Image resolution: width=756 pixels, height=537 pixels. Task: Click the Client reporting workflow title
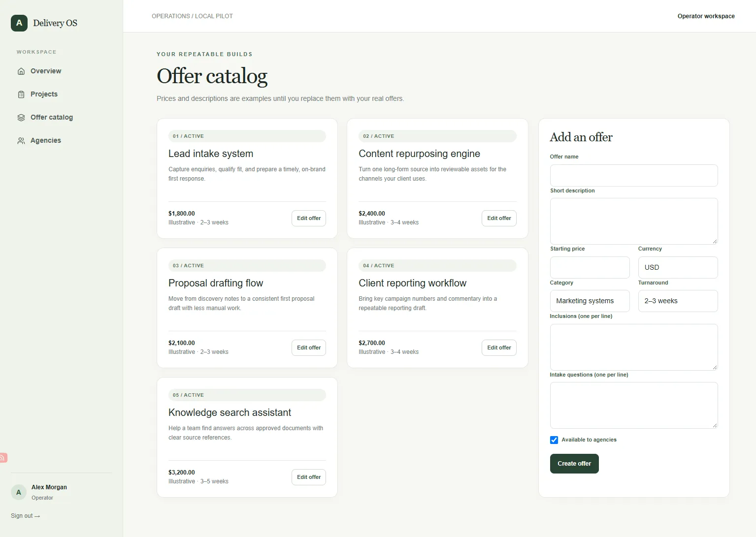point(412,283)
